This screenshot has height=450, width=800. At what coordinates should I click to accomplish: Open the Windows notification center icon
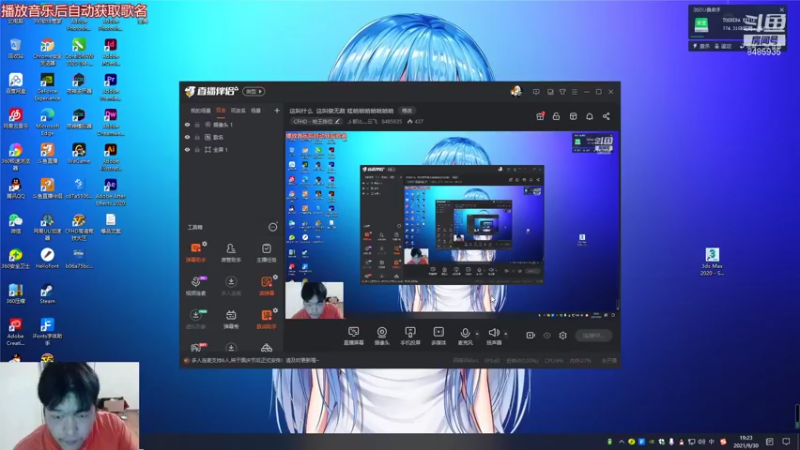786,441
